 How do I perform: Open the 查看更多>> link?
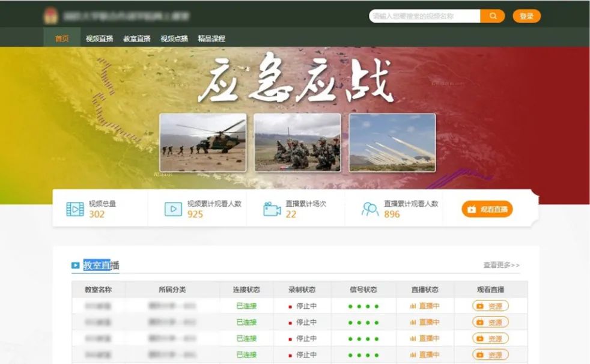(x=501, y=265)
